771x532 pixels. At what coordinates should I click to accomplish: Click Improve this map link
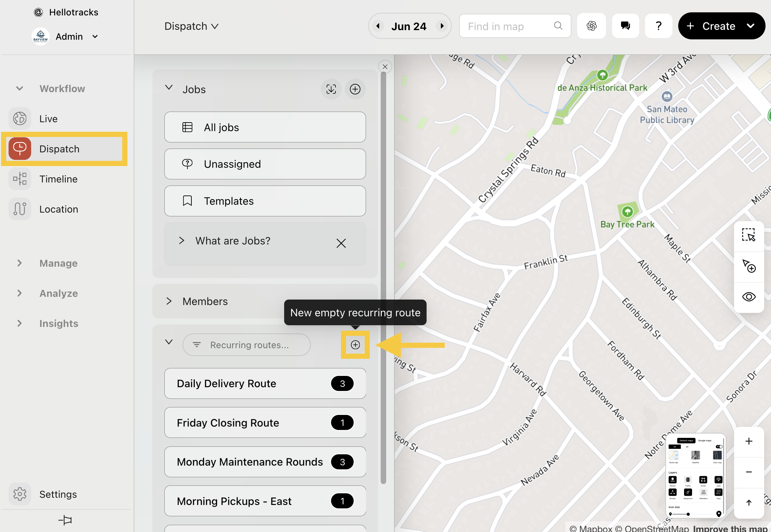coord(731,528)
